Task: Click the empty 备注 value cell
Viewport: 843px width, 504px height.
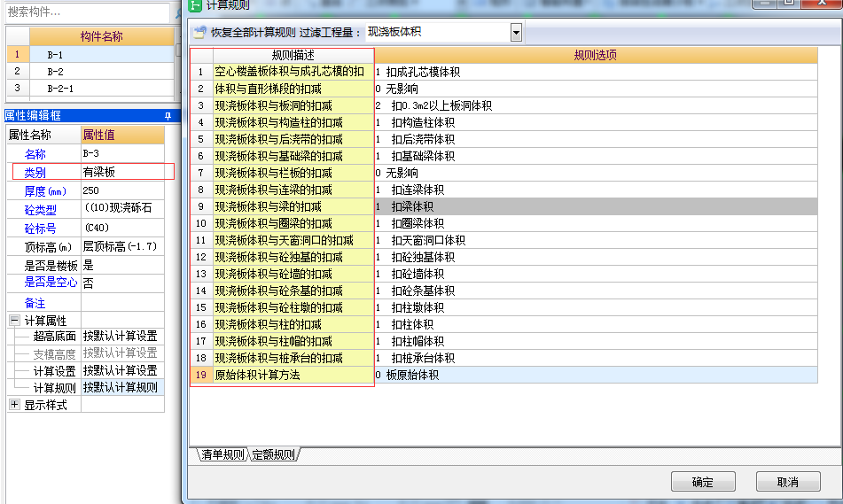Action: (122, 302)
